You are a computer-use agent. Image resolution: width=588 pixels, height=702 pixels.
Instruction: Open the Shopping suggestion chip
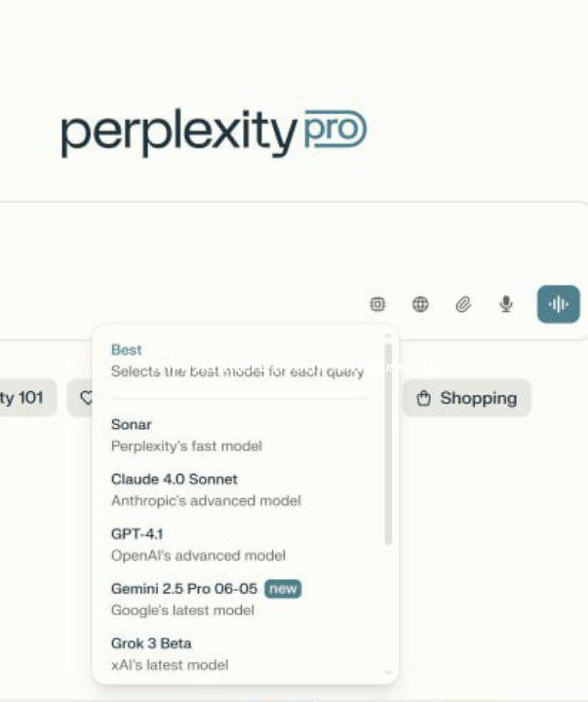tap(467, 398)
